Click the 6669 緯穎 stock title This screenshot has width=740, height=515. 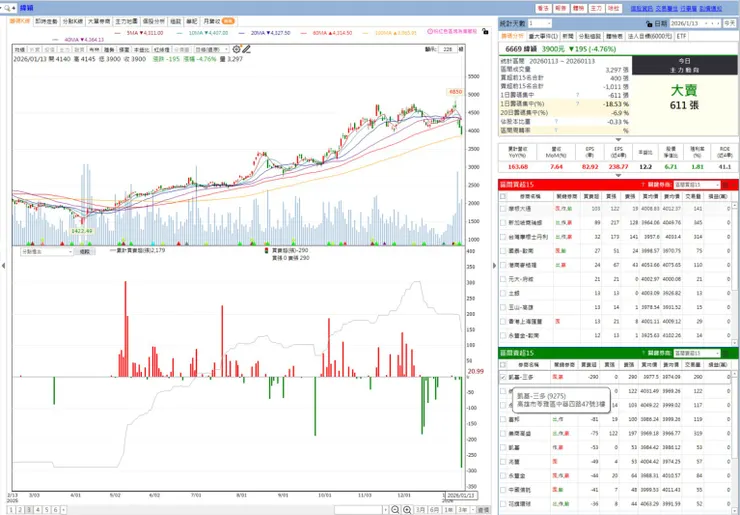click(x=521, y=49)
